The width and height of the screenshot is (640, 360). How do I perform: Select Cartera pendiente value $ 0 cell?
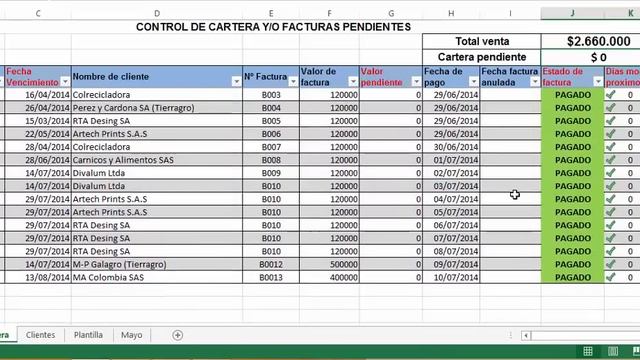pos(591,57)
